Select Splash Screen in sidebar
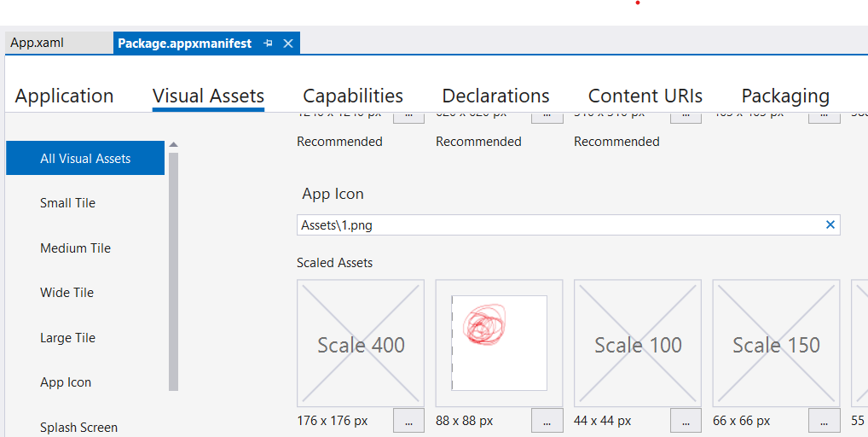The height and width of the screenshot is (437, 868). click(78, 428)
